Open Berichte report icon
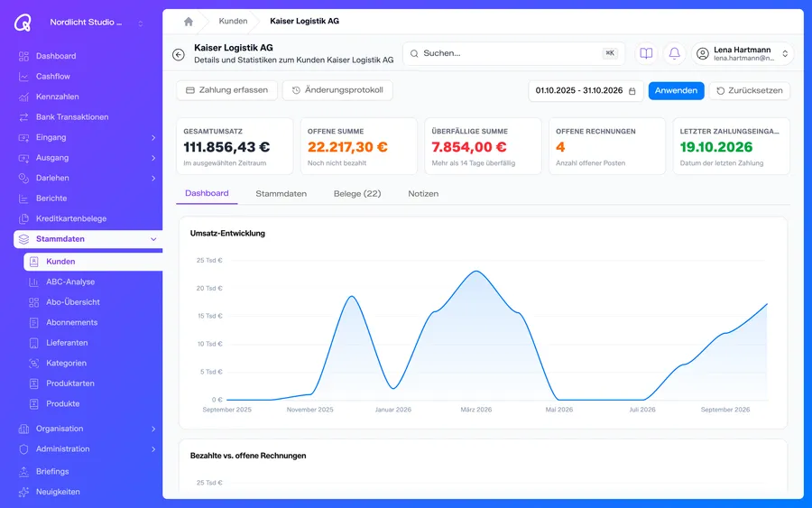 pos(23,199)
